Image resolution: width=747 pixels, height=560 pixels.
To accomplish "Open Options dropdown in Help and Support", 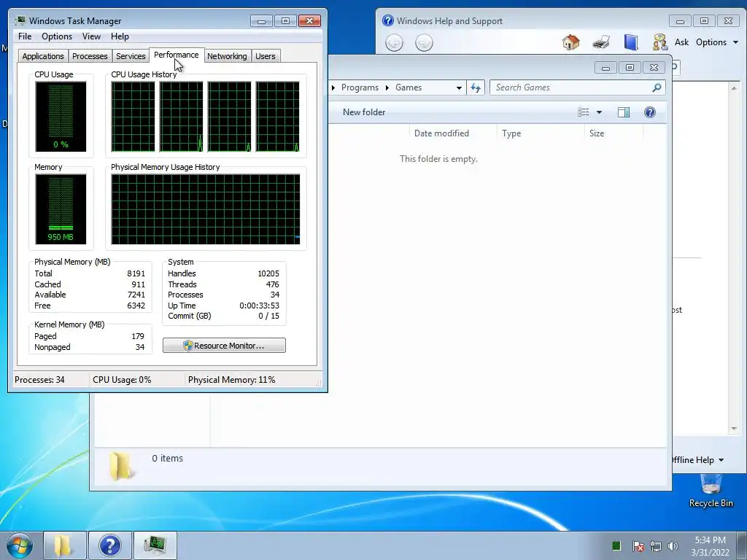I will coord(717,42).
